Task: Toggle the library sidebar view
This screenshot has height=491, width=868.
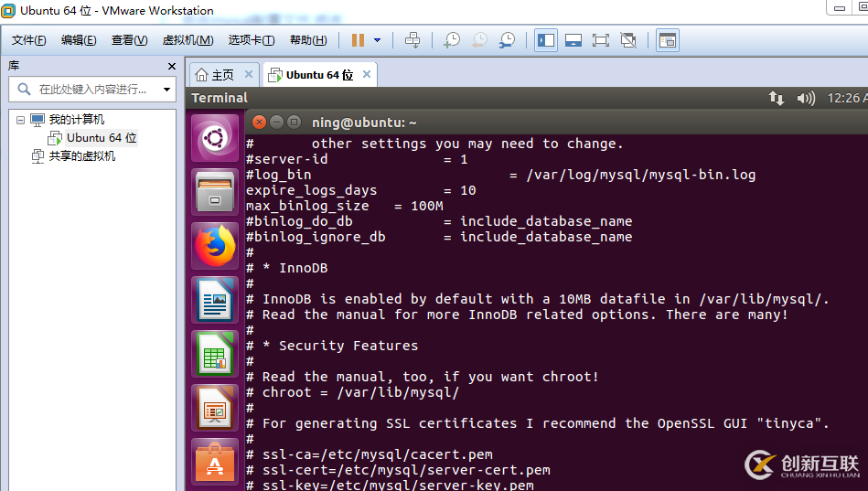Action: click(x=546, y=40)
